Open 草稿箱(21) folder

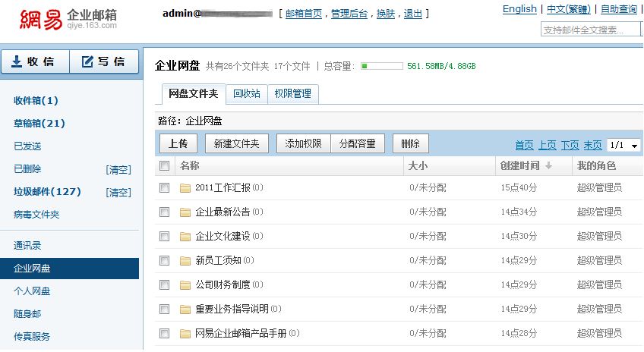coord(39,124)
